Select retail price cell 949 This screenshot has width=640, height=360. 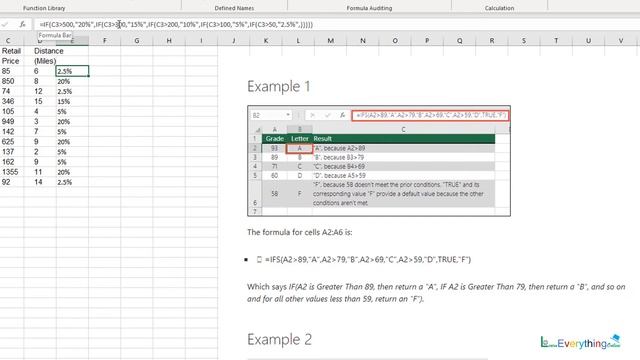point(11,122)
